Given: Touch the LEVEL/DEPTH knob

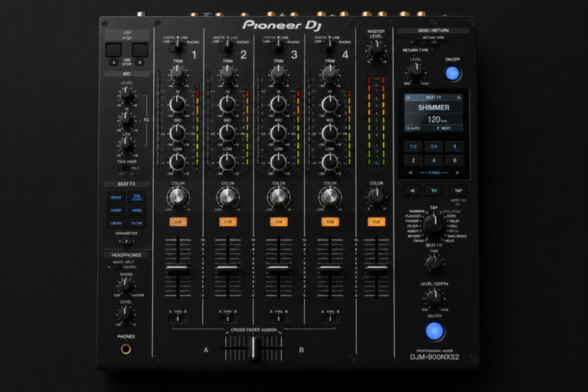Looking at the screenshot, I should [434, 297].
